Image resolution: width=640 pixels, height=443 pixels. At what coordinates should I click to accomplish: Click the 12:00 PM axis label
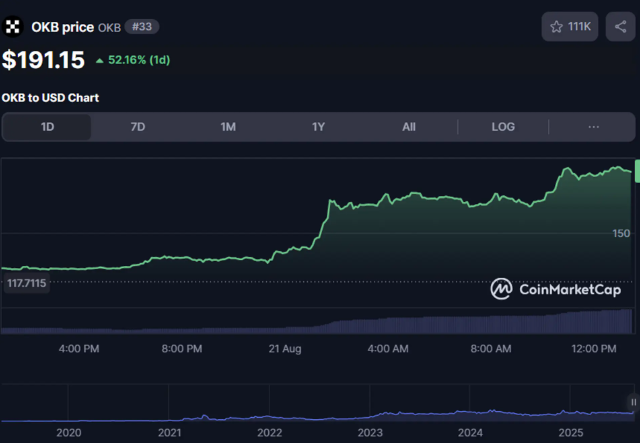593,349
